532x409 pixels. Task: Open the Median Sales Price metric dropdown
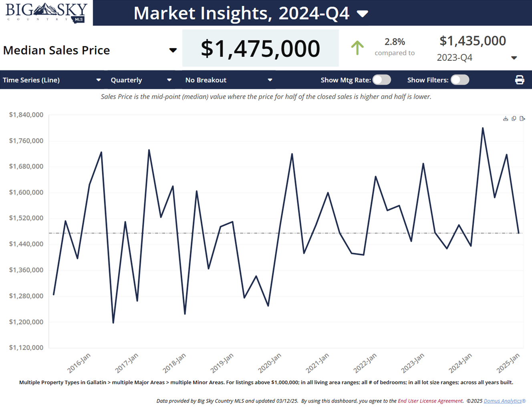coord(173,50)
